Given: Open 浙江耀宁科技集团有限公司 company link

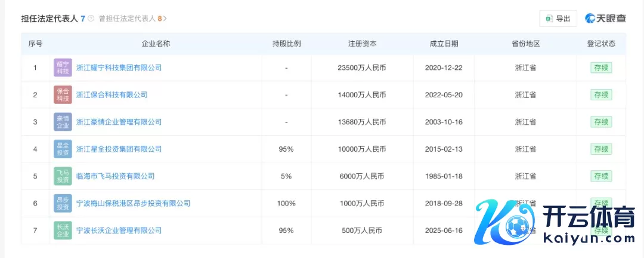Looking at the screenshot, I should [119, 67].
